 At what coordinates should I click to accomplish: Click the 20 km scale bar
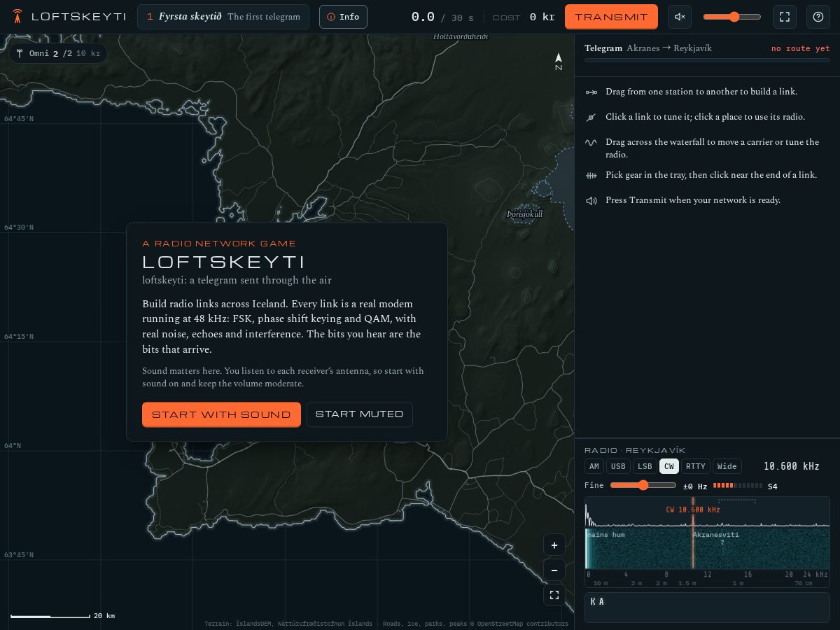coord(62,616)
